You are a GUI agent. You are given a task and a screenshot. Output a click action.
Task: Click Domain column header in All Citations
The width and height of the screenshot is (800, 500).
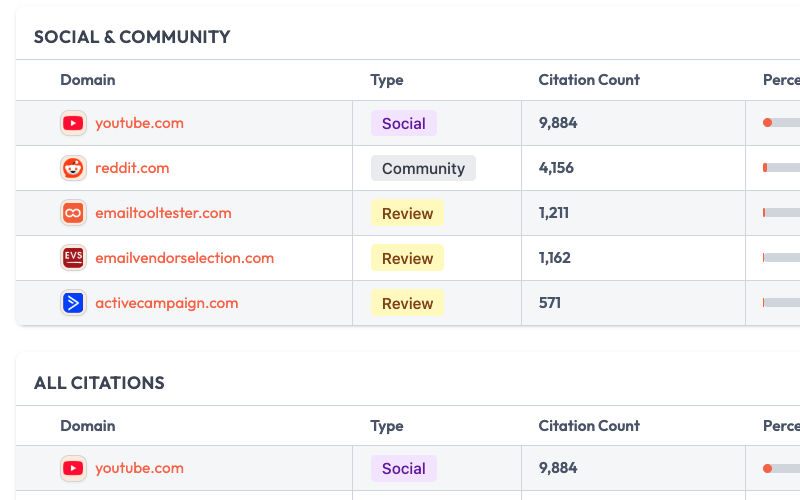(88, 426)
